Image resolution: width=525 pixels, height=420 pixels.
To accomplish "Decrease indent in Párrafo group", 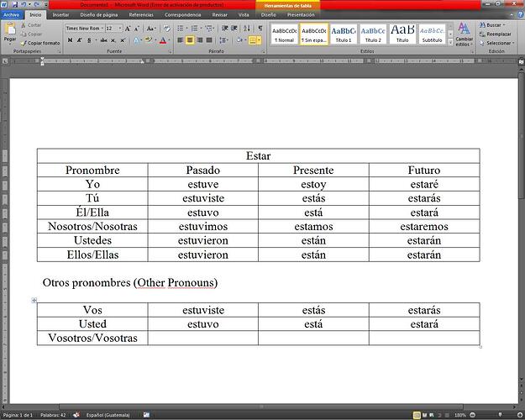I will [225, 29].
